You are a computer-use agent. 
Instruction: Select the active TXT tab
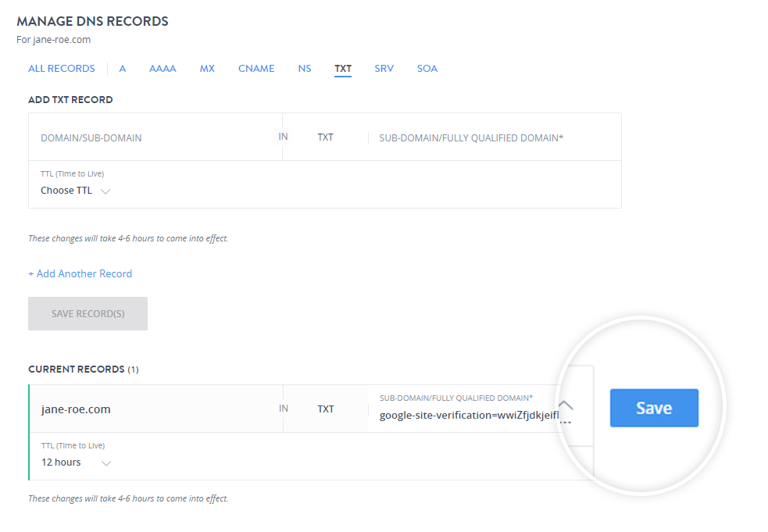(x=343, y=69)
